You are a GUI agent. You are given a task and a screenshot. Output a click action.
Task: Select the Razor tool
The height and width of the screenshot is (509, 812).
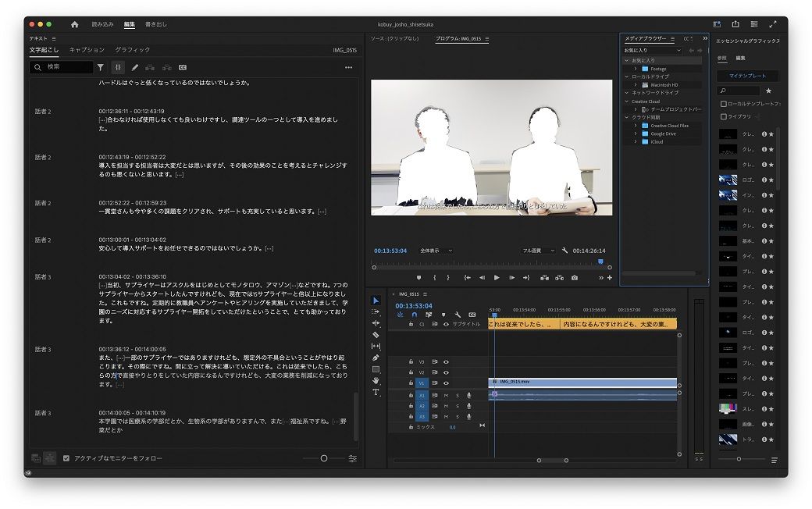tap(376, 334)
